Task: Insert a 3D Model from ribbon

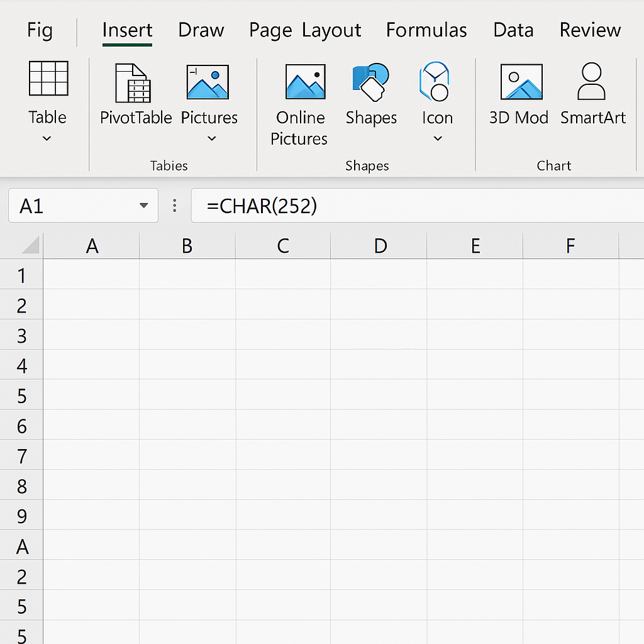Action: [x=521, y=82]
